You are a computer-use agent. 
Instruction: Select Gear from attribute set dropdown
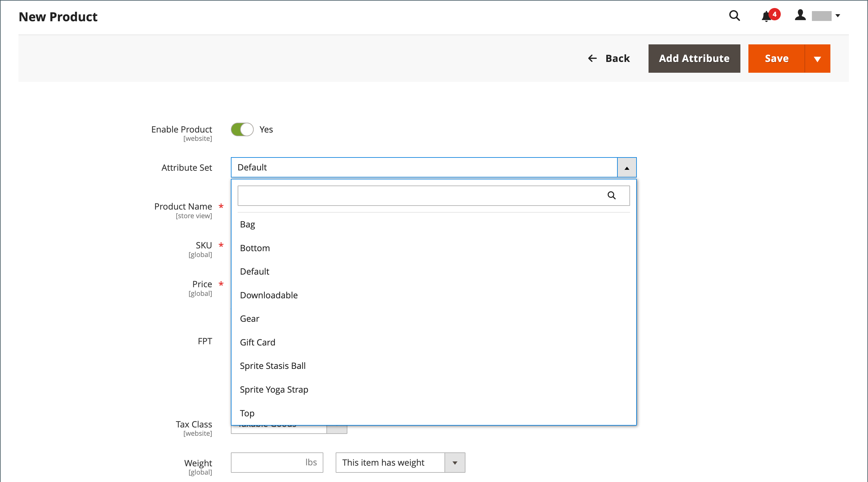250,319
